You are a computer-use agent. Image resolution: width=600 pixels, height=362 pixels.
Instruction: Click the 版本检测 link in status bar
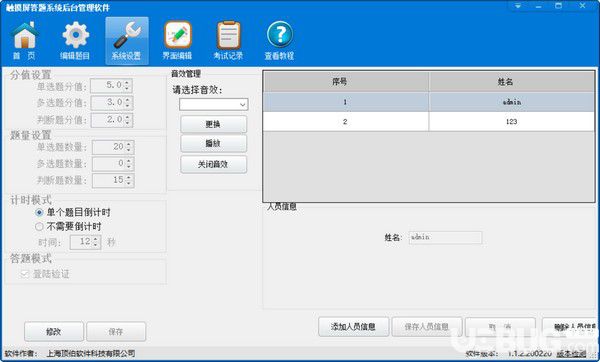pyautogui.click(x=571, y=354)
